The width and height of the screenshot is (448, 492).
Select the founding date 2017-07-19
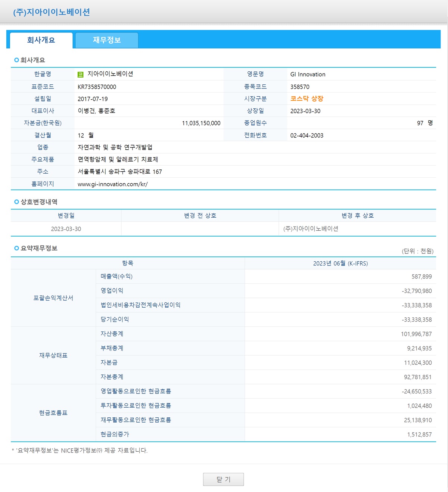point(93,99)
